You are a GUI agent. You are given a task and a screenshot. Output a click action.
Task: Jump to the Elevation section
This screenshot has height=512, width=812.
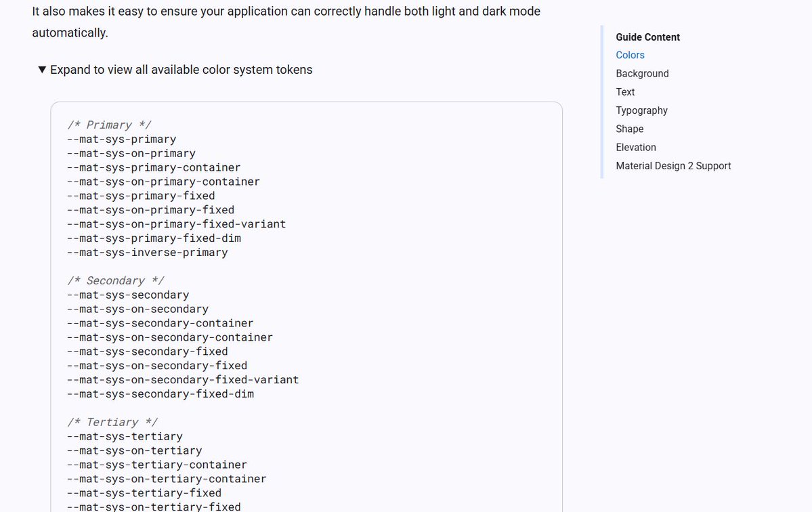636,148
